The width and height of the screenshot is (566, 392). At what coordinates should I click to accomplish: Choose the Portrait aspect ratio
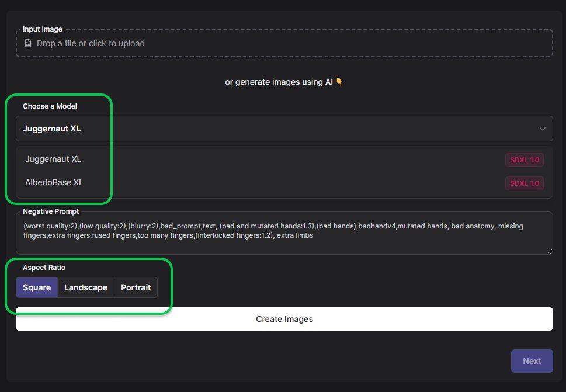136,287
